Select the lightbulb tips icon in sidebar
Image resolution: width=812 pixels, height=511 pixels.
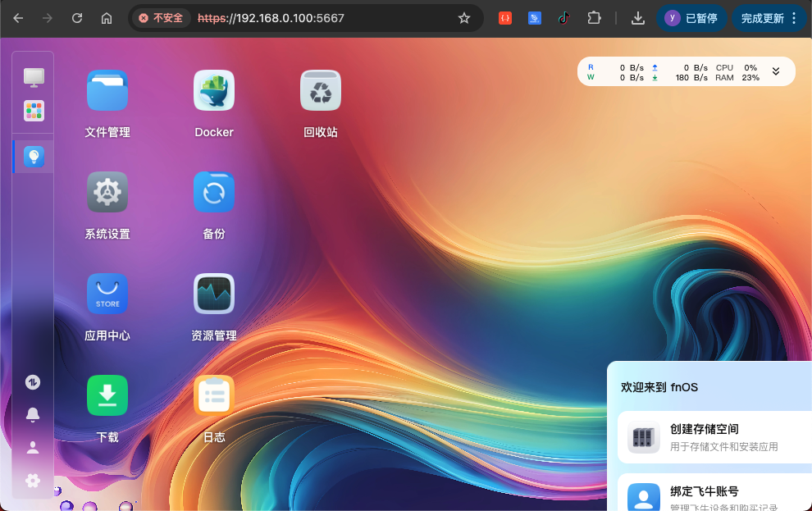34,156
